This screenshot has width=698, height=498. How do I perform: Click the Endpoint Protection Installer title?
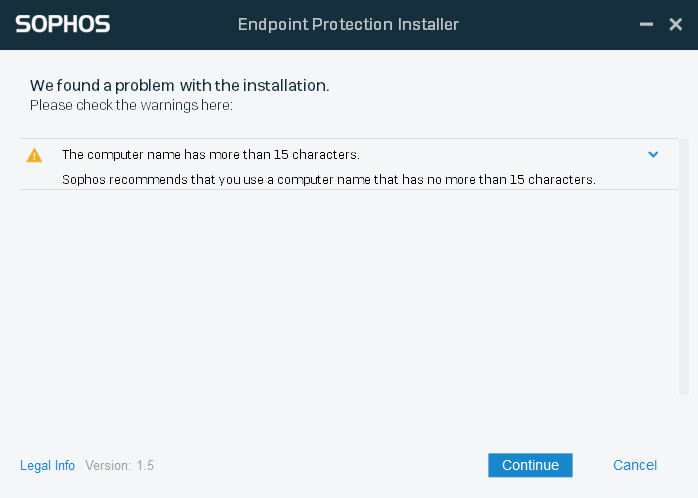click(349, 23)
